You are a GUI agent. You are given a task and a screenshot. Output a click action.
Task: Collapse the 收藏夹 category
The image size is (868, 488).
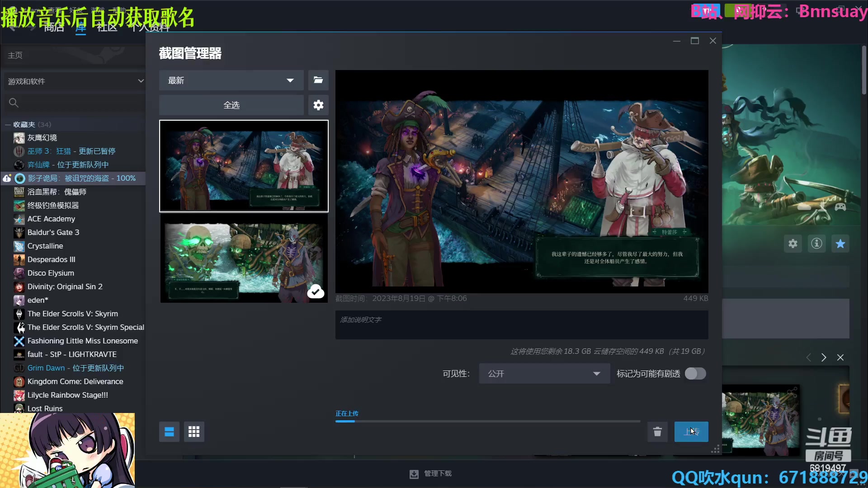point(7,124)
